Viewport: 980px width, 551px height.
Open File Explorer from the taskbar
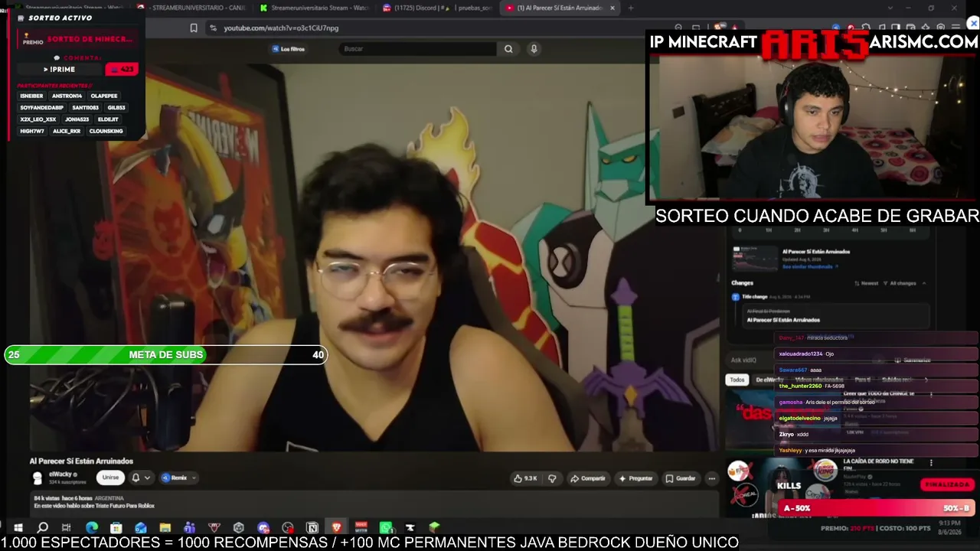[x=165, y=527]
